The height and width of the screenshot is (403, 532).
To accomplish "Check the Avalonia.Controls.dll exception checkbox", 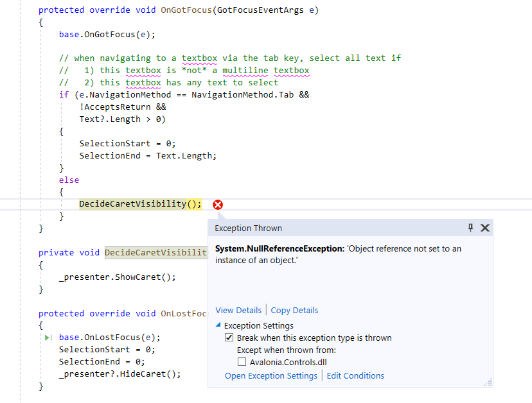I will point(242,362).
